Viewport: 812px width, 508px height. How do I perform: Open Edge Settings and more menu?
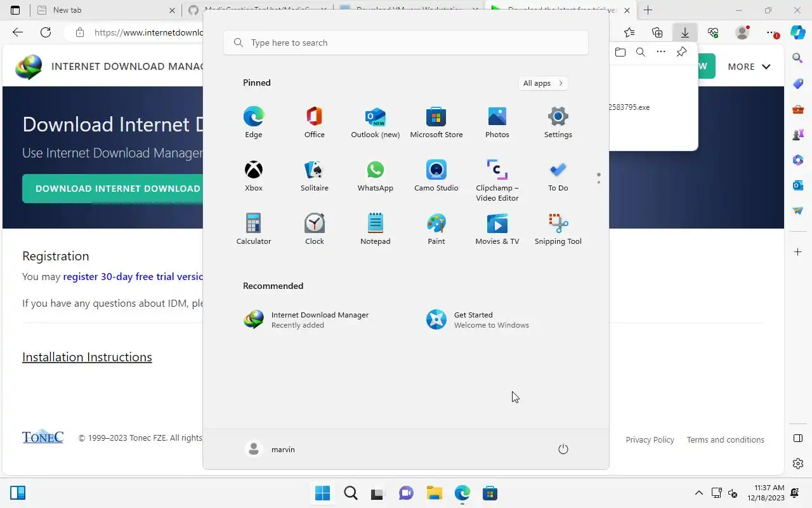[771, 32]
